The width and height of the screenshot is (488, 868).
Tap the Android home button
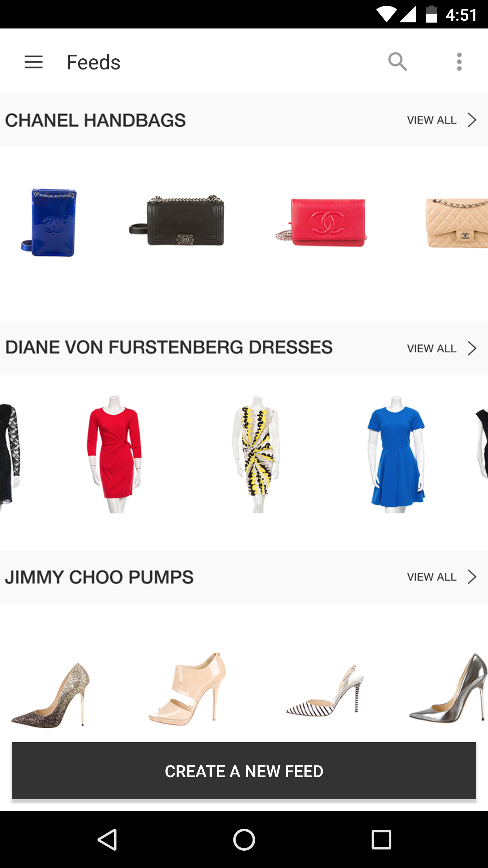click(244, 840)
